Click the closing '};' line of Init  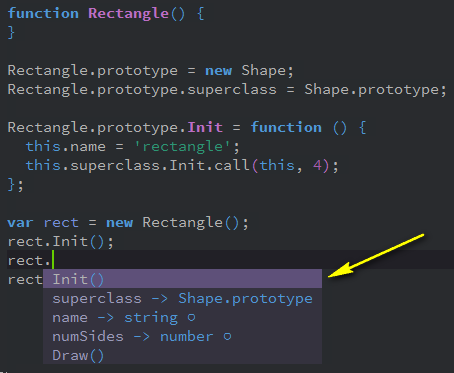(16, 184)
